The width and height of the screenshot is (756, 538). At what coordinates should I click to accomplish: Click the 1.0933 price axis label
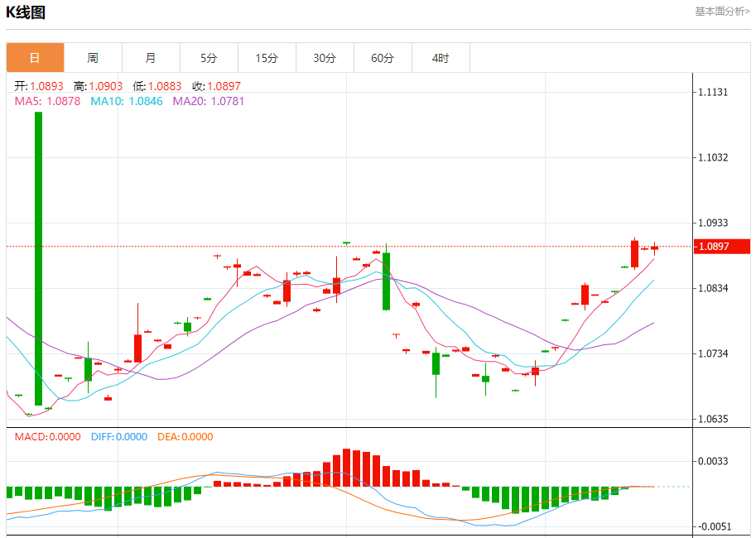pyautogui.click(x=713, y=223)
